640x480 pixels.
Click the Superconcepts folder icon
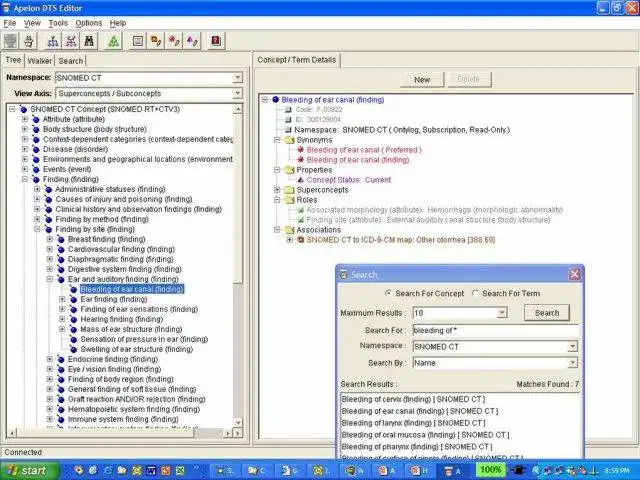[x=289, y=190]
